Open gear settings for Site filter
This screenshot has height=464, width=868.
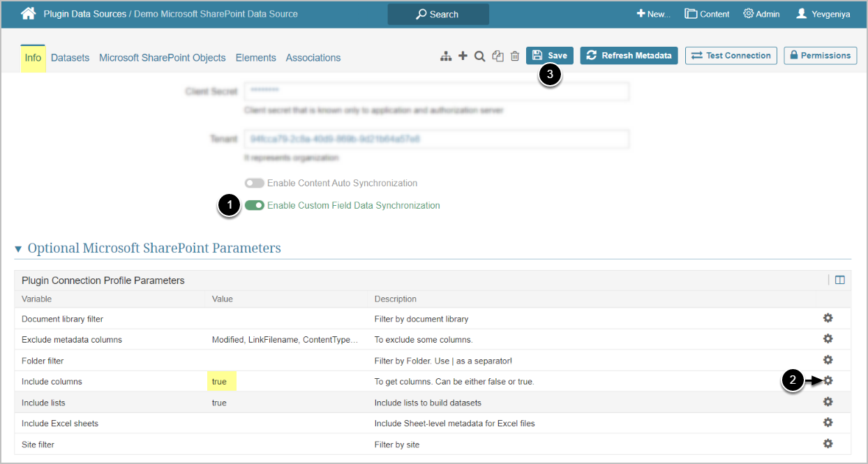pyautogui.click(x=828, y=444)
